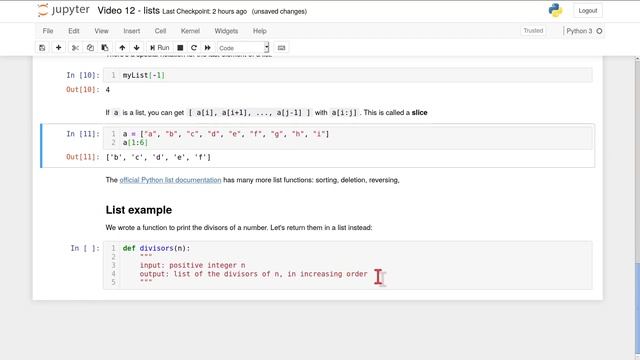Screen dimensions: 640x360
Task: Click the Out[10] output value 4
Action: coord(108,90)
